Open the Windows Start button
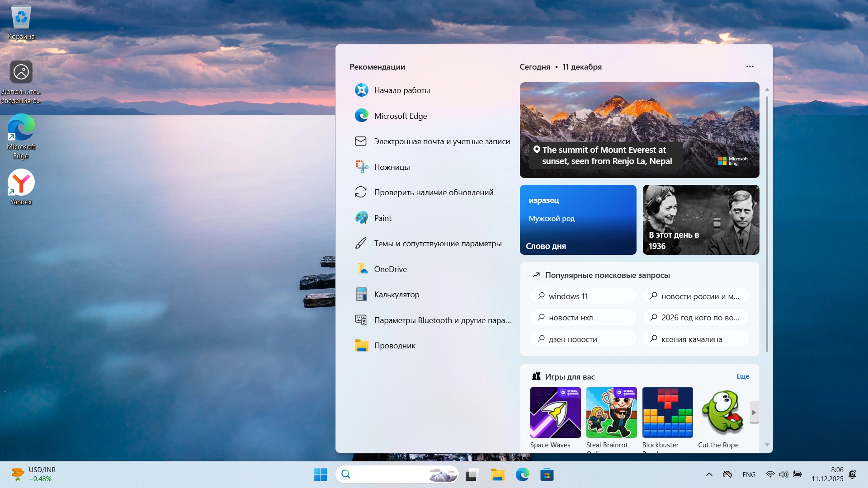The width and height of the screenshot is (868, 488). (321, 475)
